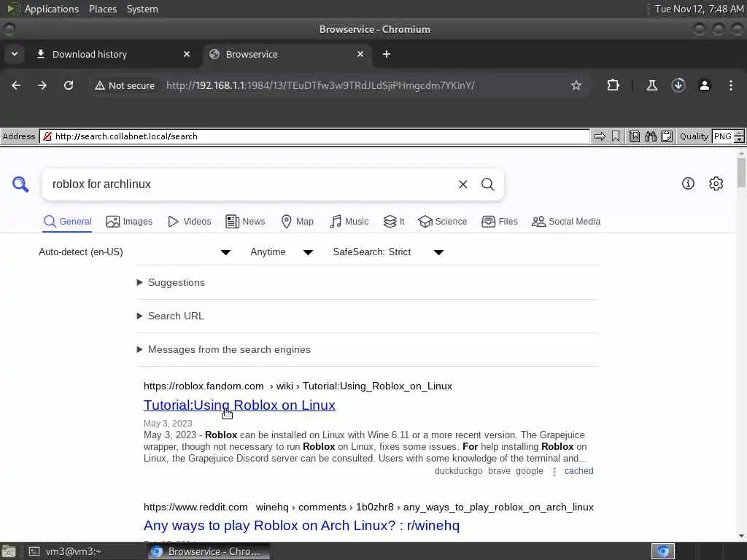Screen dimensions: 747x560
Task: Click the cached link of first result
Action: coord(578,471)
